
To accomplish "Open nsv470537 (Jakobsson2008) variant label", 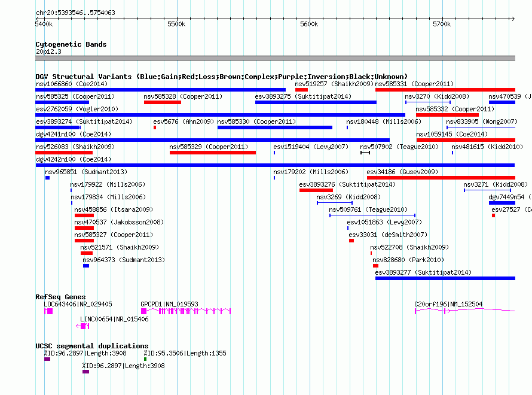I will click(x=119, y=222).
